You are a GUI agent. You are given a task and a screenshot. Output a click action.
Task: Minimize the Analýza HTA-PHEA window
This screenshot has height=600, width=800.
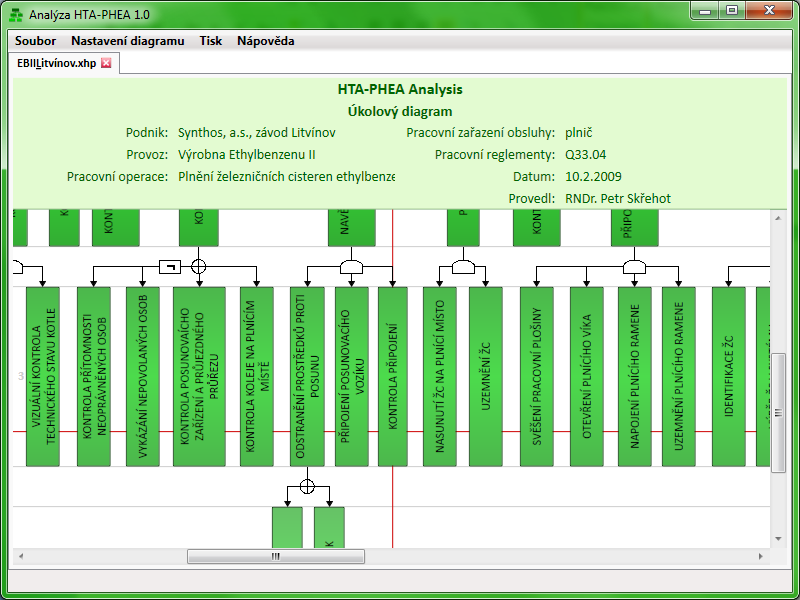pos(706,11)
